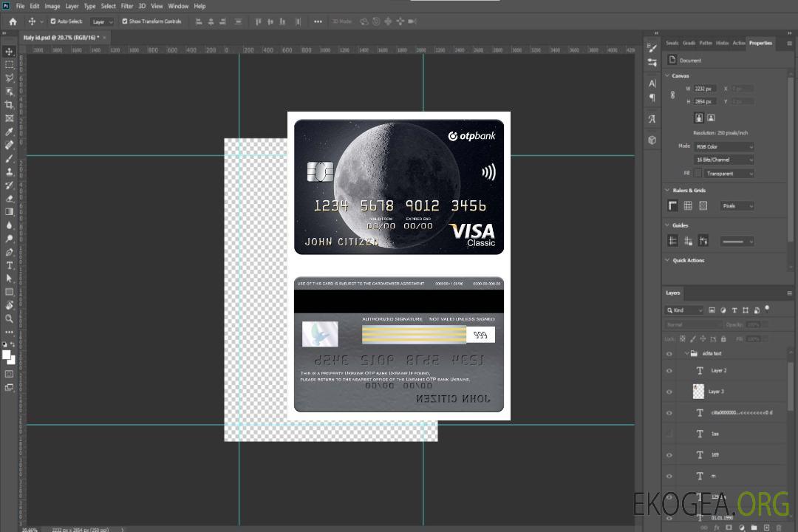The height and width of the screenshot is (532, 798).
Task: Collapse the Rulers & Grids section
Action: (667, 191)
